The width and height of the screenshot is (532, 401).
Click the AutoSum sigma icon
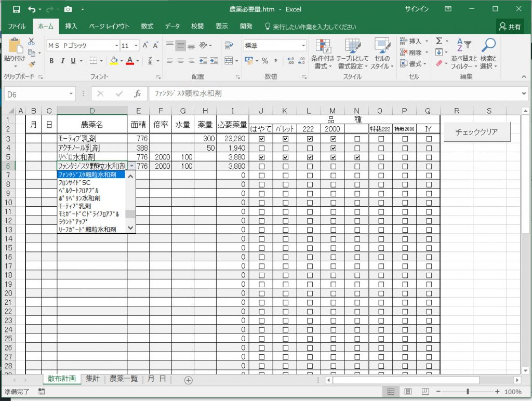[439, 41]
